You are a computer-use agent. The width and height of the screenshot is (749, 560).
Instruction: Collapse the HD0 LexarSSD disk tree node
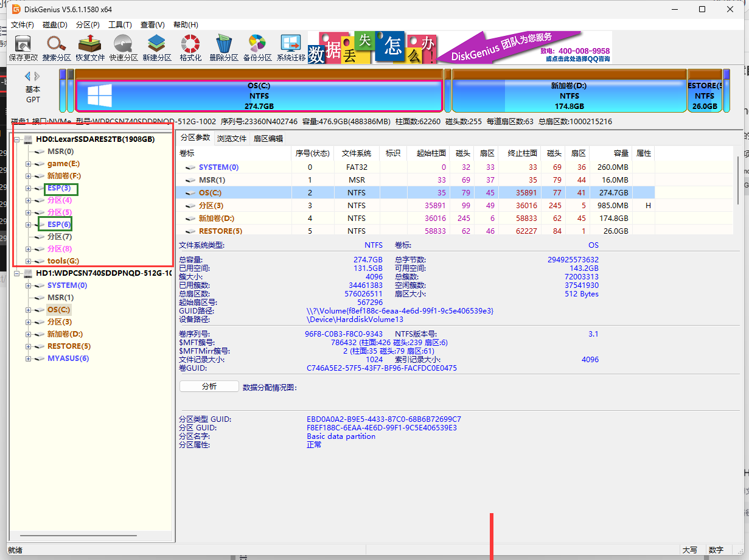[17, 139]
